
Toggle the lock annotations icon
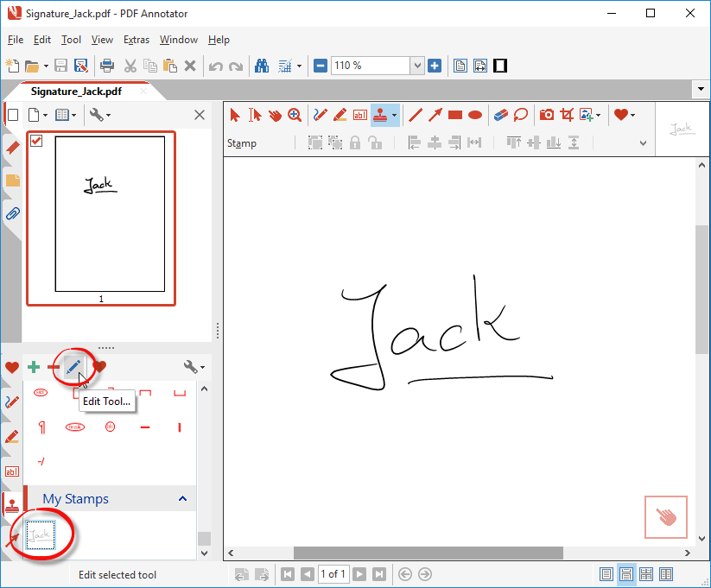(x=355, y=142)
